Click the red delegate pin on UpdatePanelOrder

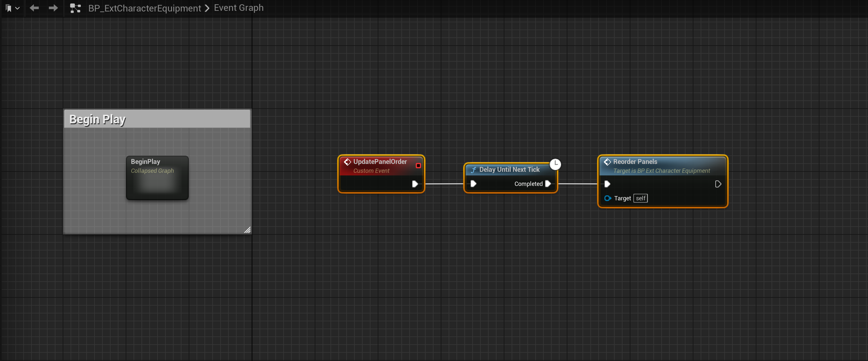click(x=418, y=166)
